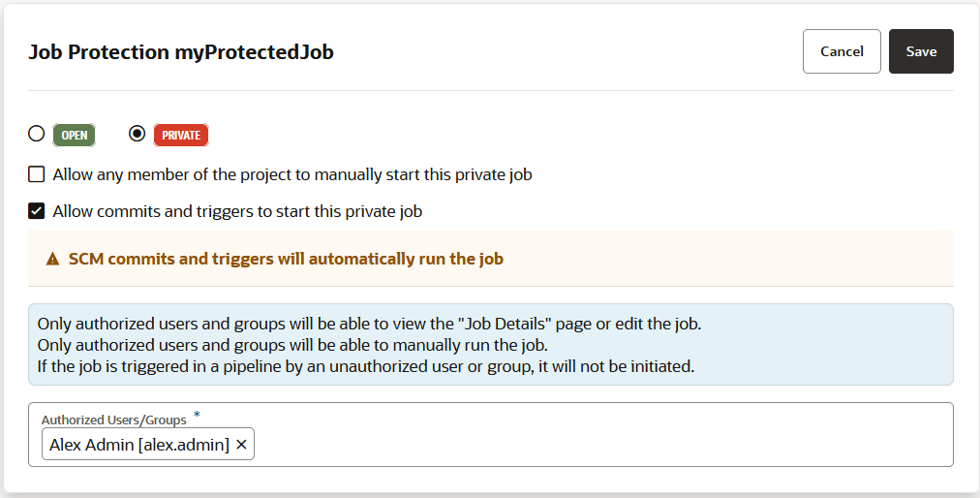Click the green OPEN badge
Viewport: 980px width, 498px height.
click(x=75, y=136)
